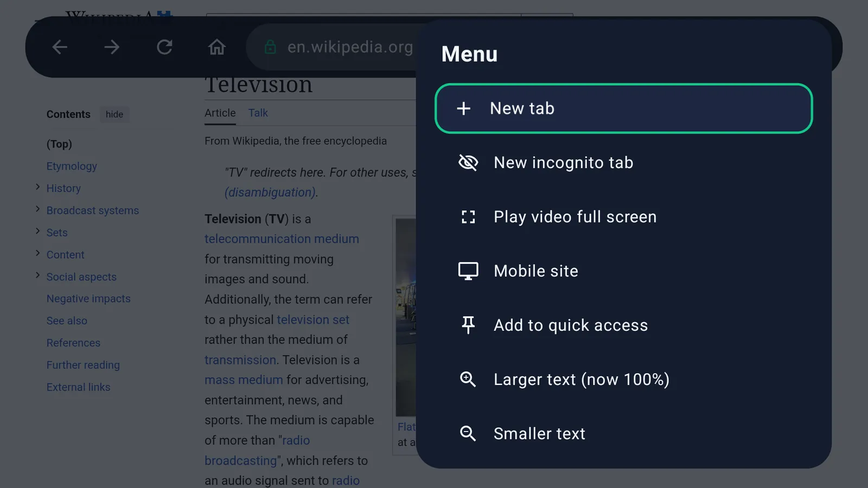Screen dimensions: 868x488
Task: Click the zoom-in magnifier icon
Action: pyautogui.click(x=468, y=380)
